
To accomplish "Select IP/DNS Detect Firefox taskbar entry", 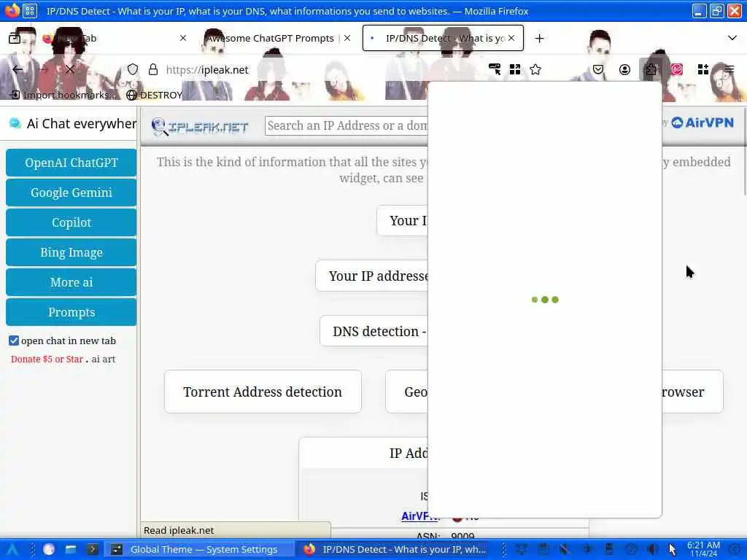I will (x=395, y=549).
